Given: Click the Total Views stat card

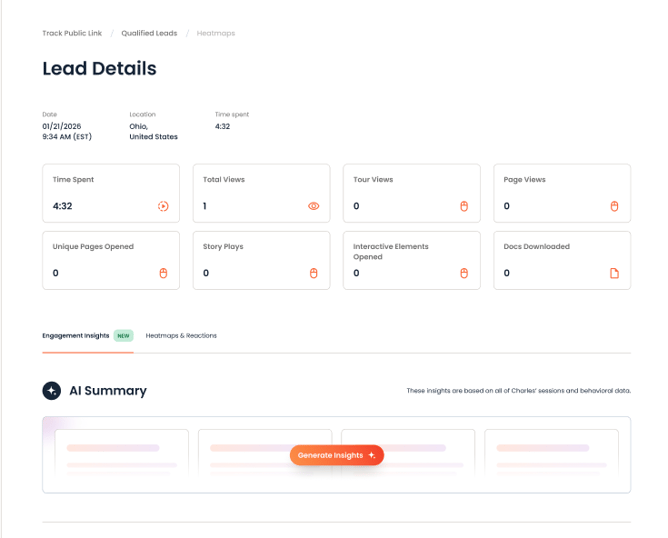Looking at the screenshot, I should pyautogui.click(x=262, y=193).
